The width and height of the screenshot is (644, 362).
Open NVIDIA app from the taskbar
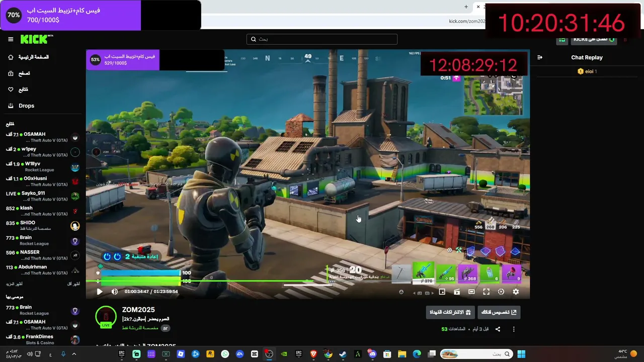[284, 354]
